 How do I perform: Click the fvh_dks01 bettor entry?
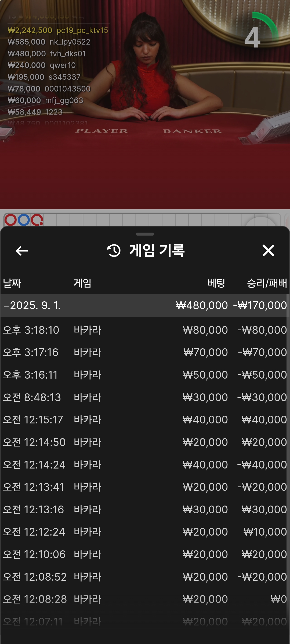click(x=47, y=54)
